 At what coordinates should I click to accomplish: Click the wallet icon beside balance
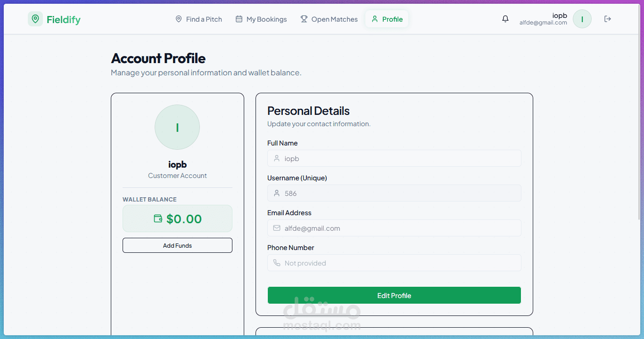pos(158,218)
